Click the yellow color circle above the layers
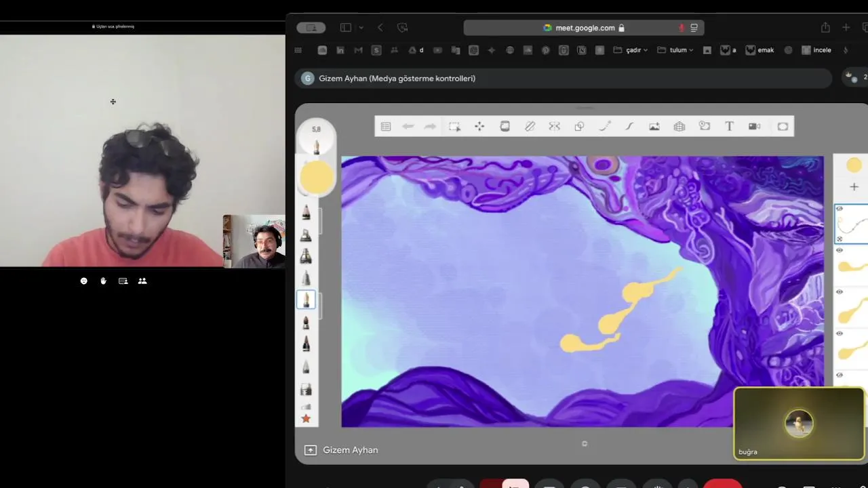 pos(854,165)
